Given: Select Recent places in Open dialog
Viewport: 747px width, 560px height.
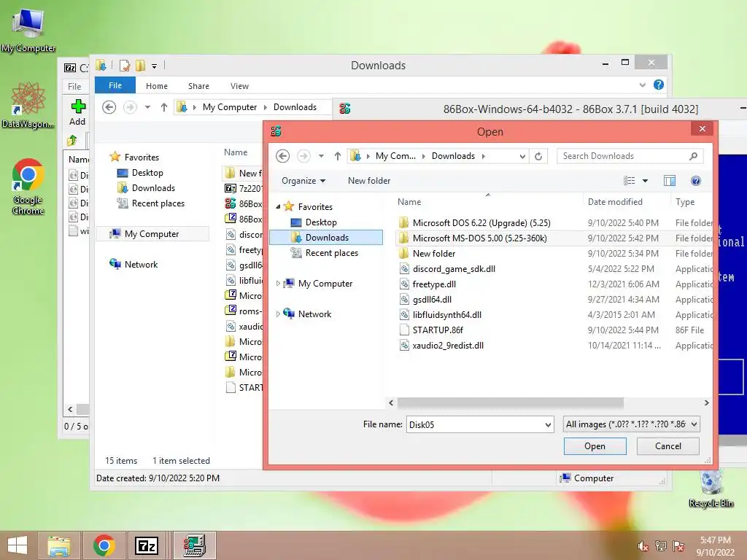Looking at the screenshot, I should [x=332, y=253].
